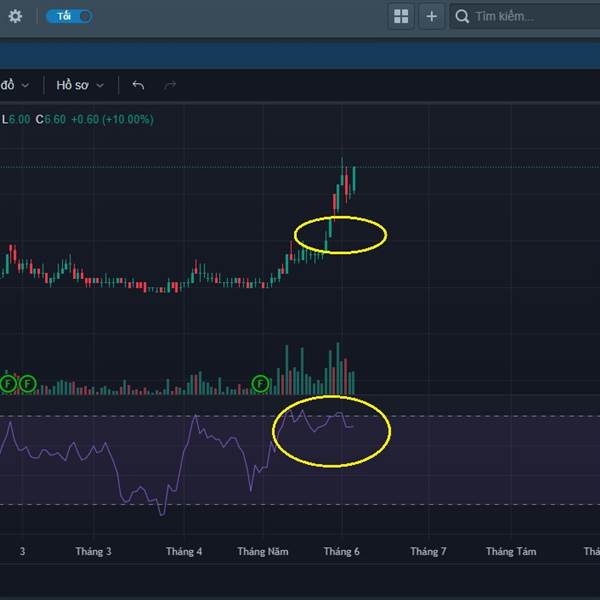Redo the chart action
600x600 pixels.
coord(170,85)
